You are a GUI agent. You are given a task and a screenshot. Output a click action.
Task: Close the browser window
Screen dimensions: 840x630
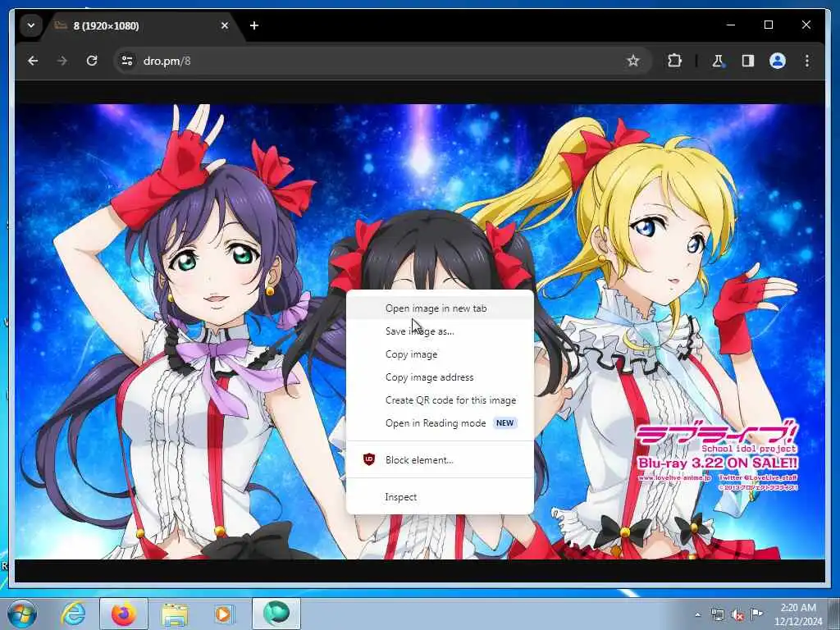coord(806,25)
